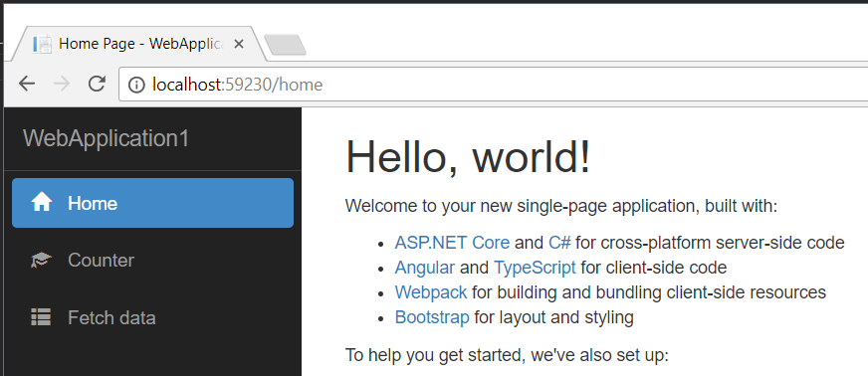Follow the Bootstrap link

432,317
